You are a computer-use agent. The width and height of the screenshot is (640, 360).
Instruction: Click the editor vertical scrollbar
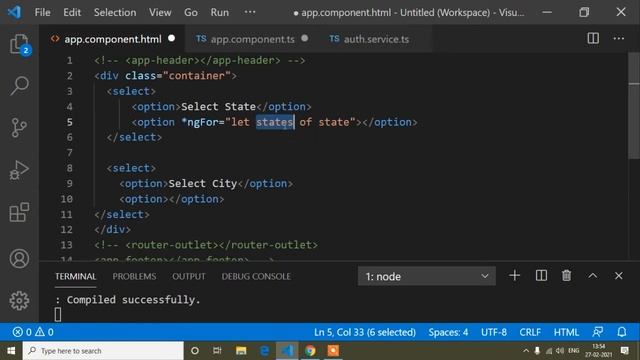point(634,106)
